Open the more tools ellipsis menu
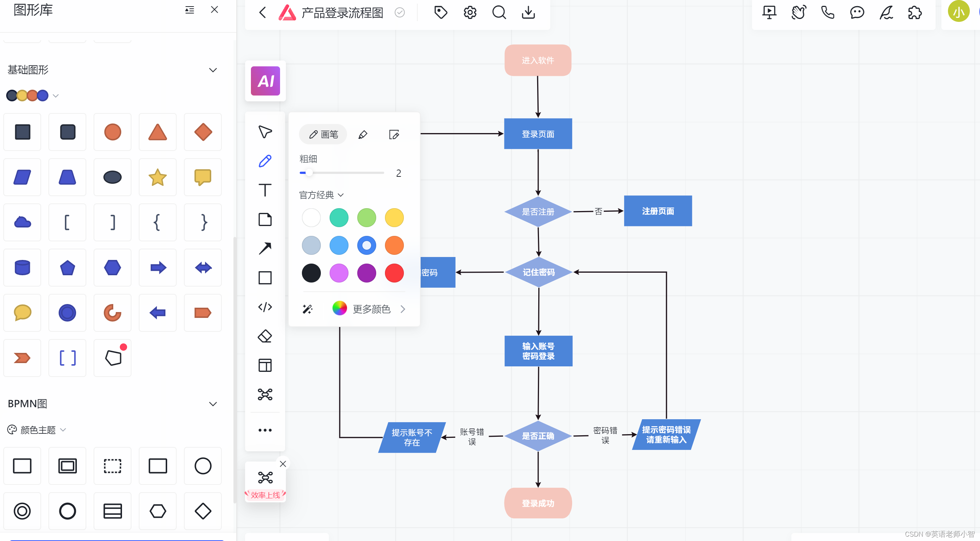Screen dimensions: 980x541 pos(265,430)
